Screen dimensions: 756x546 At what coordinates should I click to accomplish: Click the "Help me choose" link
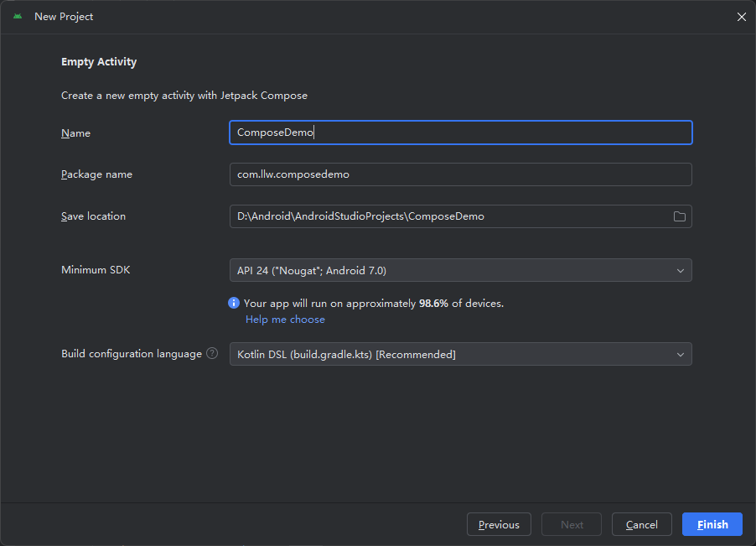(285, 320)
